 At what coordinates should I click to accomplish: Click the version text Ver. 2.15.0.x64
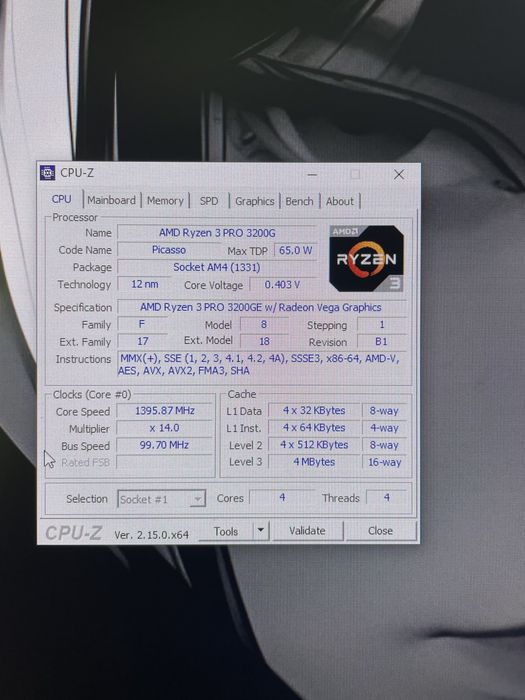pyautogui.click(x=152, y=535)
